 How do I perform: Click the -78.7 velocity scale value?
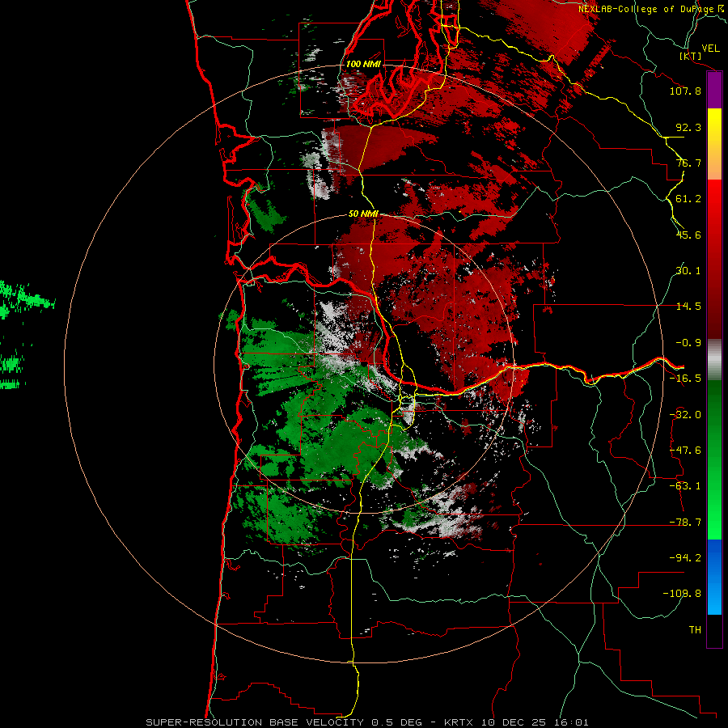[685, 523]
